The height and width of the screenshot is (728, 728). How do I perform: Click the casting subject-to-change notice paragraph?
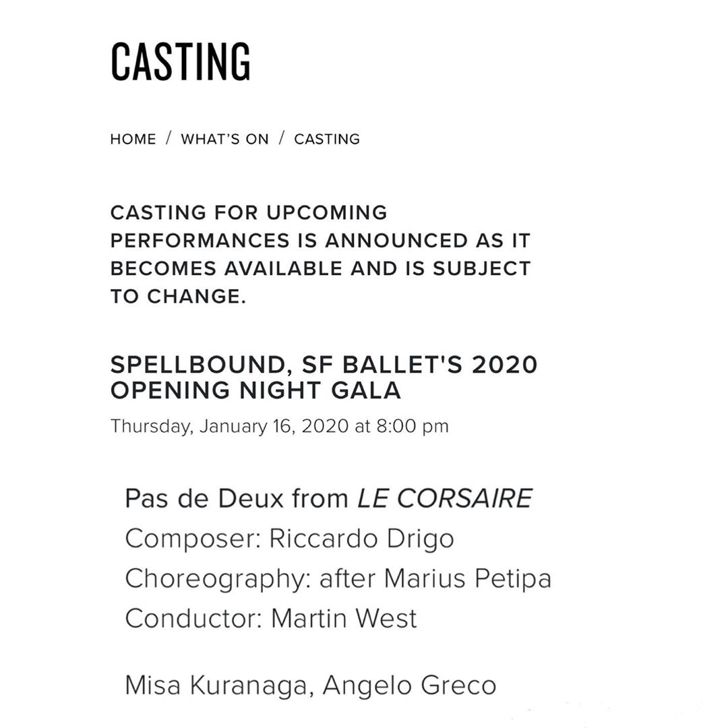[x=320, y=254]
